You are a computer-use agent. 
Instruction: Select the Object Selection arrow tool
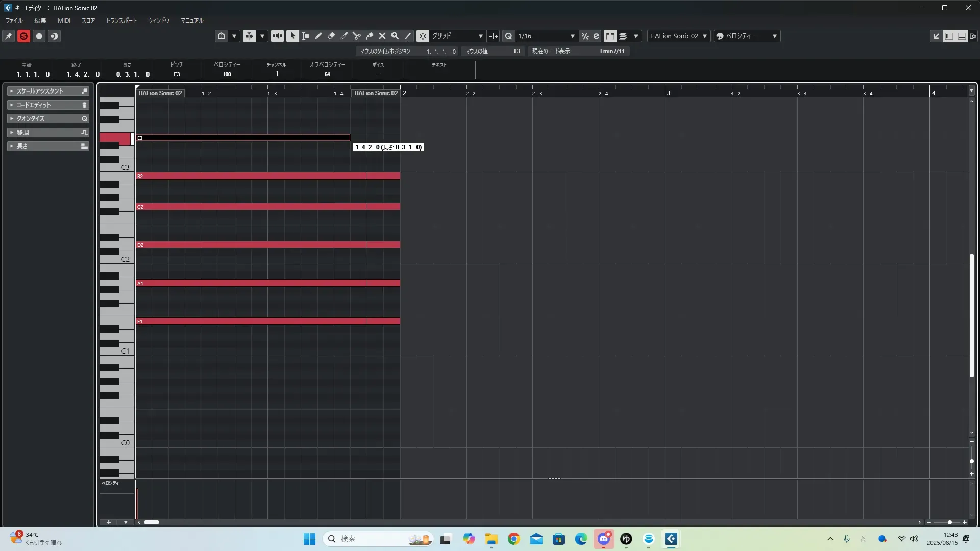[292, 36]
